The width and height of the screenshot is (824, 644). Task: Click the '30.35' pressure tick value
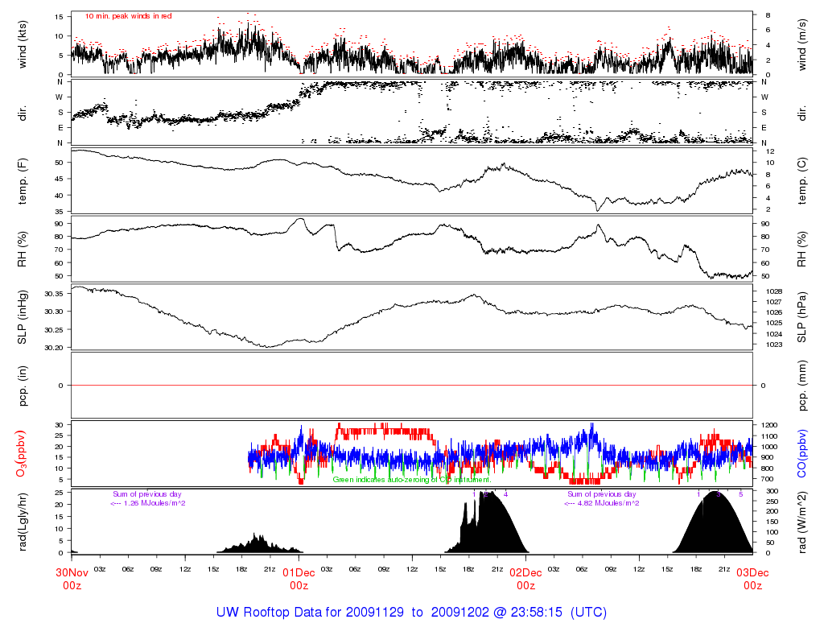pyautogui.click(x=54, y=294)
